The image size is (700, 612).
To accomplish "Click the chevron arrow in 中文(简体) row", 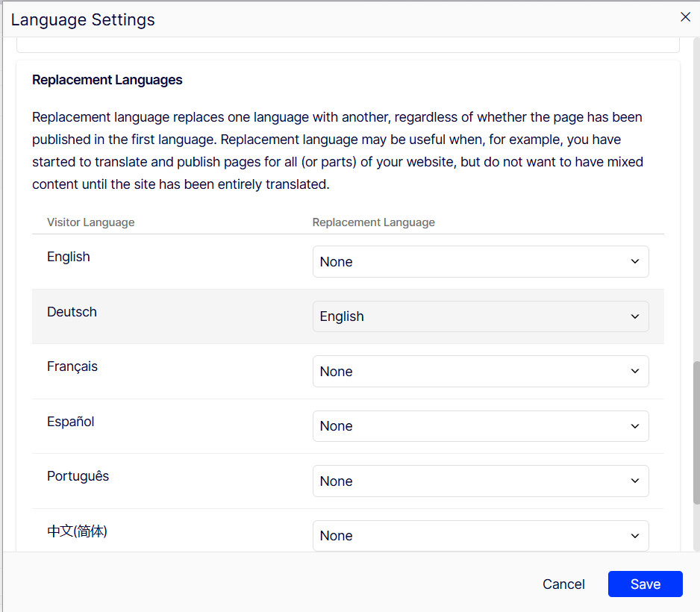I will [634, 536].
